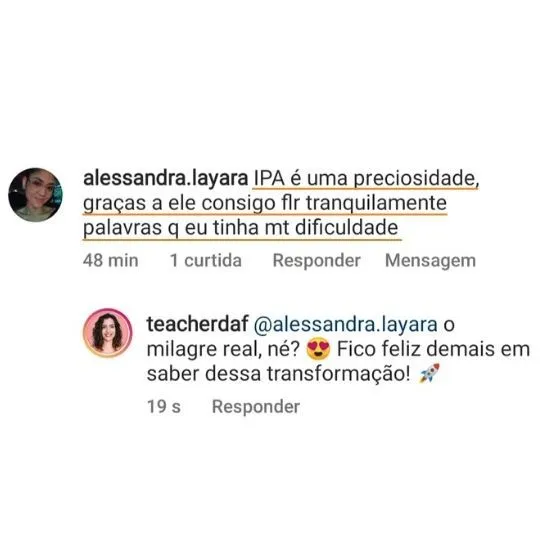Viewport: 540px width, 540px height.
Task: Click the rocket emoji in reply
Action: 429,373
